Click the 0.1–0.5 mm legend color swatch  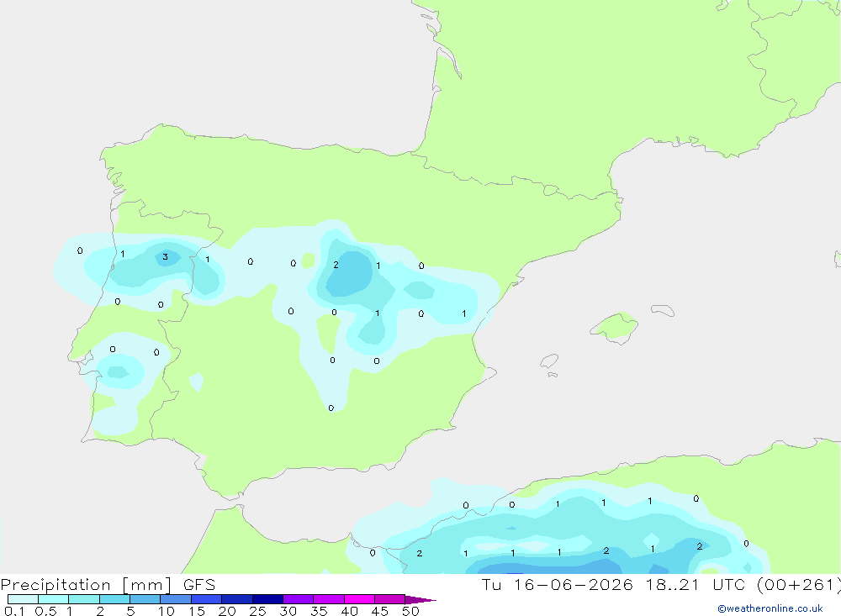tap(23, 599)
